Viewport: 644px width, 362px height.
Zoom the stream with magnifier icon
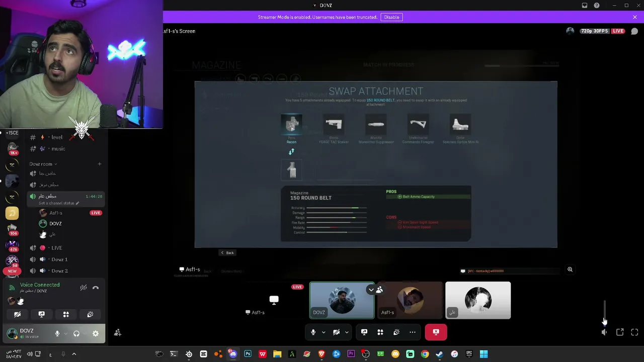pos(570,269)
